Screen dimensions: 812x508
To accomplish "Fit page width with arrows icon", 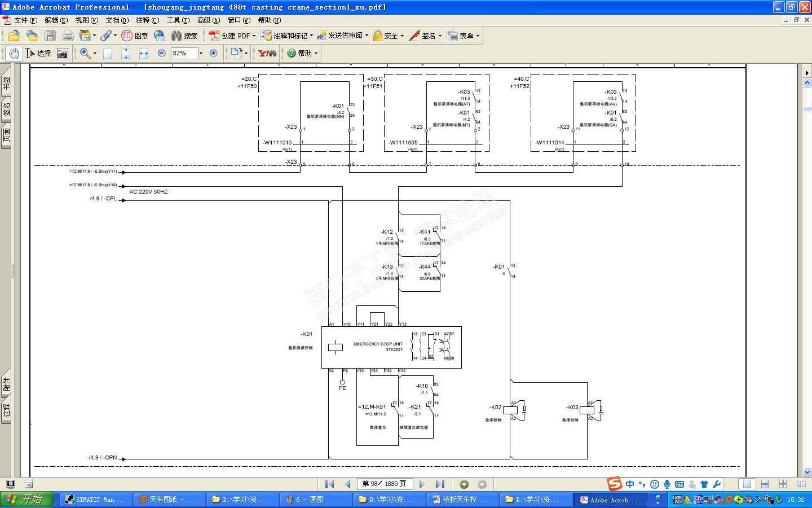I will 144,53.
